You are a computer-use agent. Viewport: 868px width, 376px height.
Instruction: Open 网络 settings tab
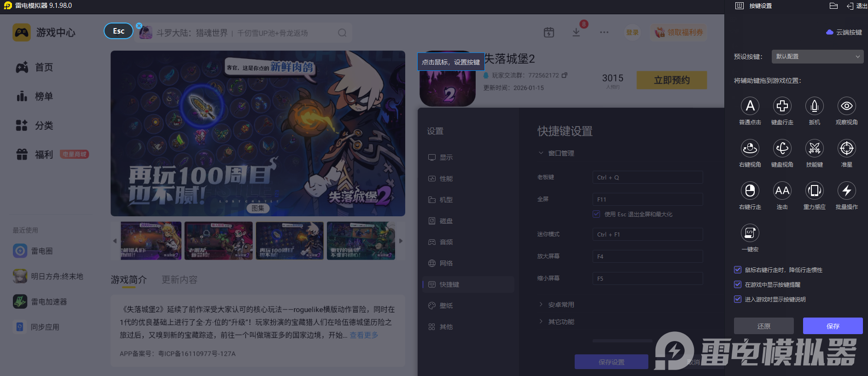pos(468,263)
